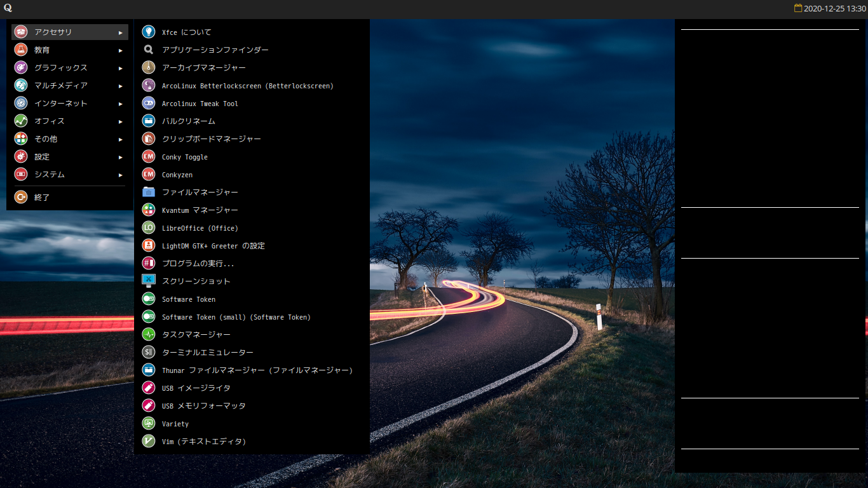This screenshot has height=488, width=868.
Task: Launch プログラムの実行... entry label
Action: 198,264
